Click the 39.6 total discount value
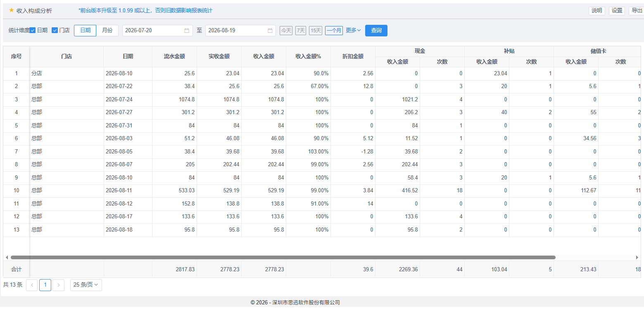Image resolution: width=644 pixels, height=311 pixels. pyautogui.click(x=368, y=269)
